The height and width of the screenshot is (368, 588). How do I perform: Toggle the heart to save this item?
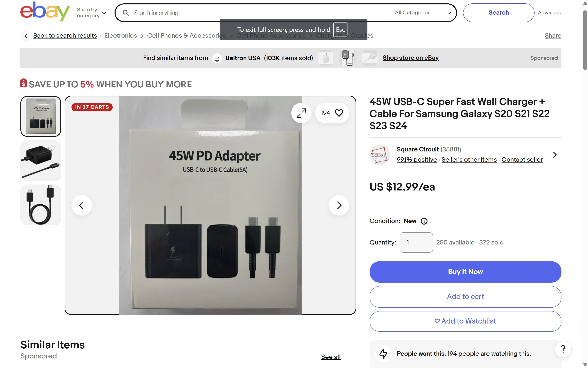(339, 113)
